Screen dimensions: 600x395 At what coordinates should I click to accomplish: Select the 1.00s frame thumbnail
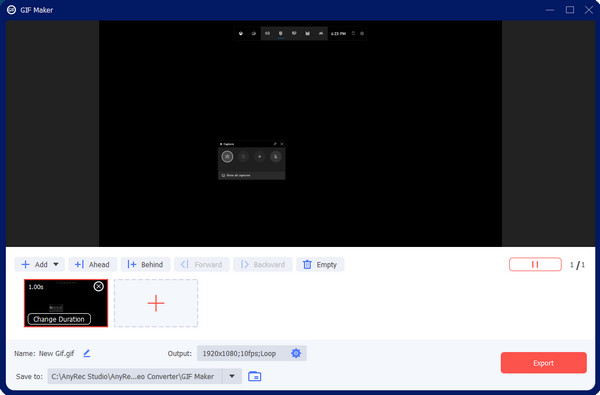point(66,303)
